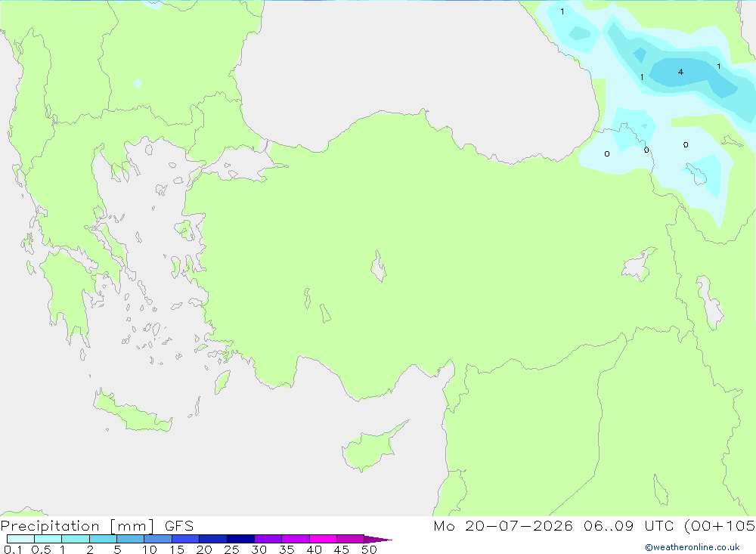
Task: Click the '(00+105' forecast offset text
Action: point(720,525)
